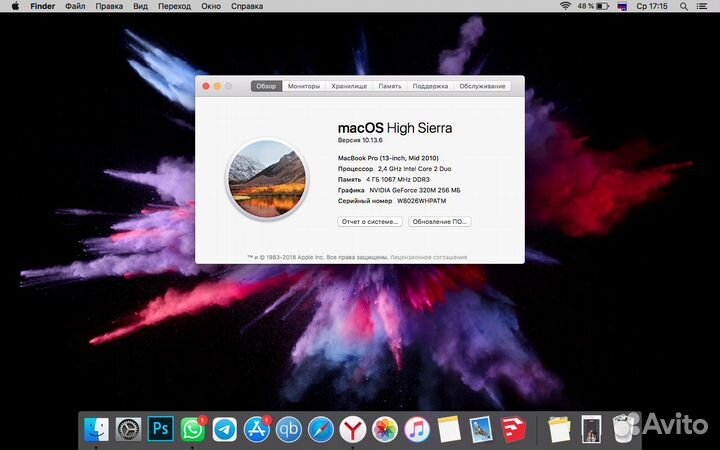The height and width of the screenshot is (450, 720).
Task: Click serial number W8026WHPATM
Action: click(x=422, y=201)
